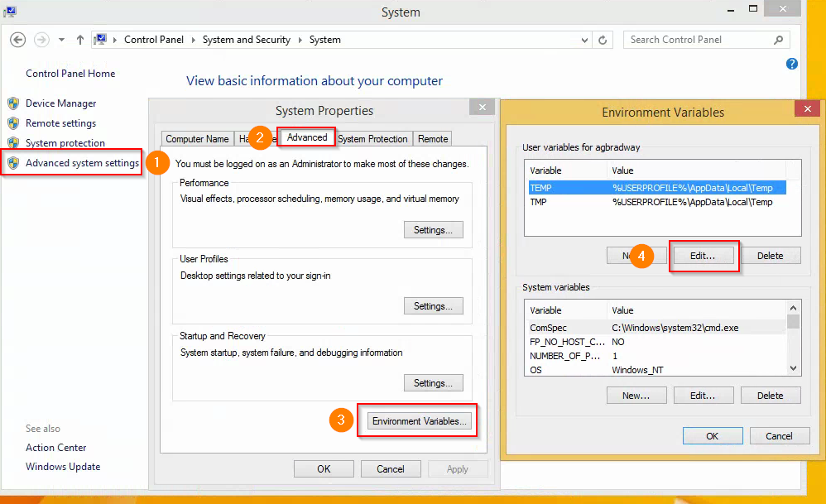Click OK in Environment Variables dialog
This screenshot has width=826, height=504.
tap(713, 436)
